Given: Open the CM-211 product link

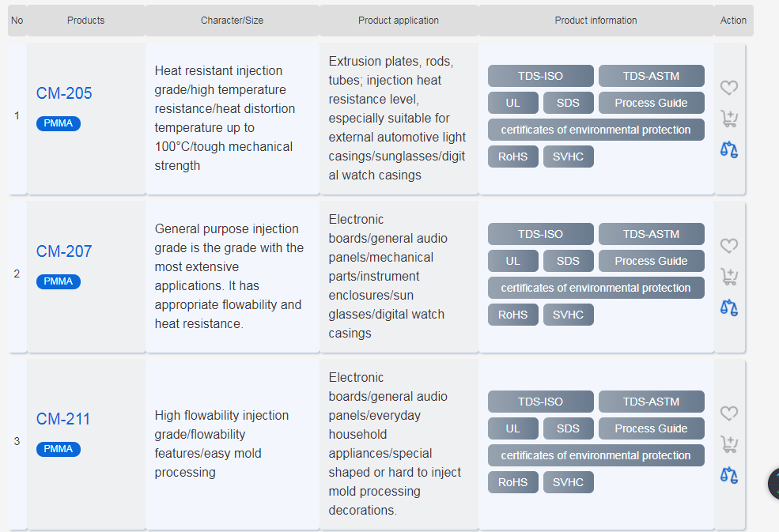Looking at the screenshot, I should pos(63,419).
